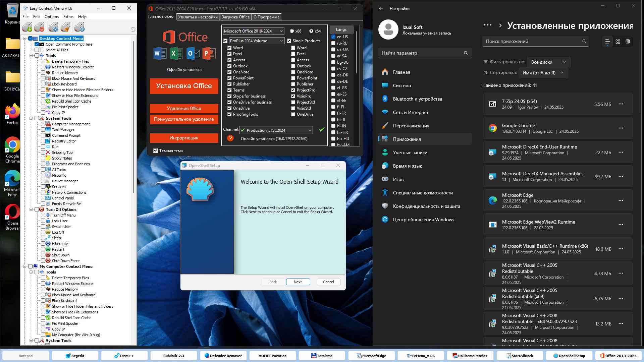Click Easy Context Menu tree vertical scrollbar
This screenshot has width=644, height=362.
(x=133, y=117)
